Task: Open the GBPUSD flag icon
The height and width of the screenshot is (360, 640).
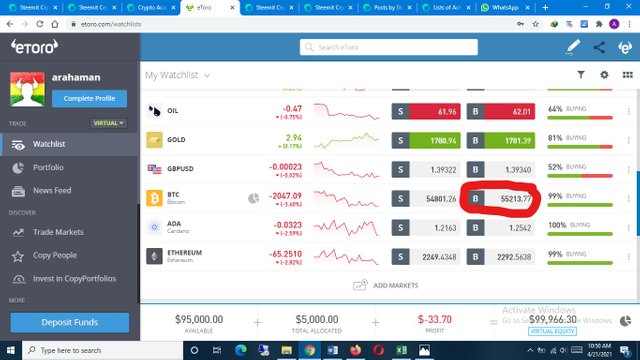Action: (x=154, y=169)
